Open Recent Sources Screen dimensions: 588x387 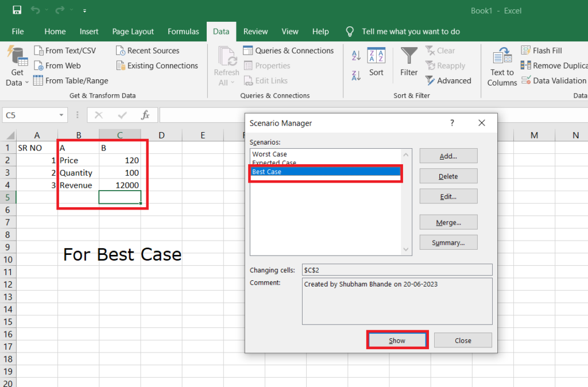point(152,51)
